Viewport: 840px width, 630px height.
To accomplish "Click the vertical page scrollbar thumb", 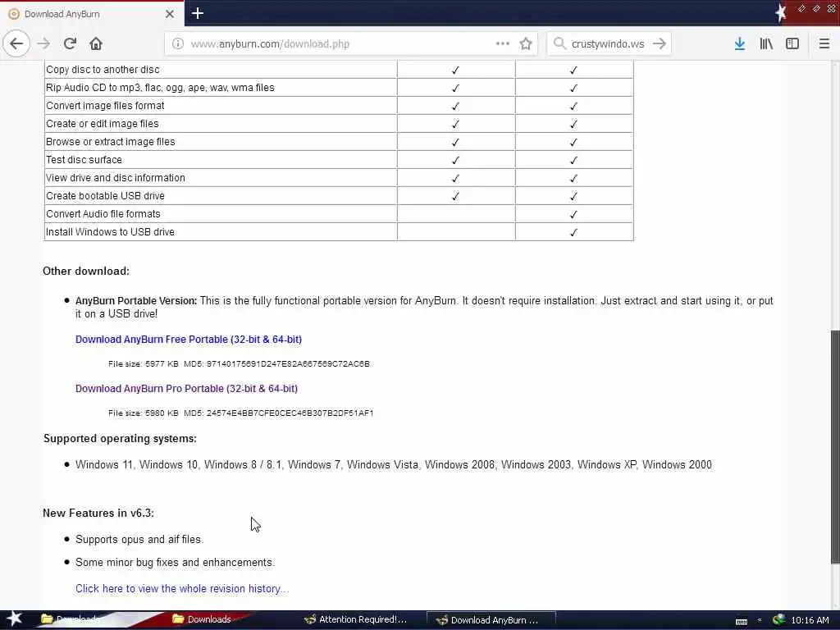I will 835,447.
